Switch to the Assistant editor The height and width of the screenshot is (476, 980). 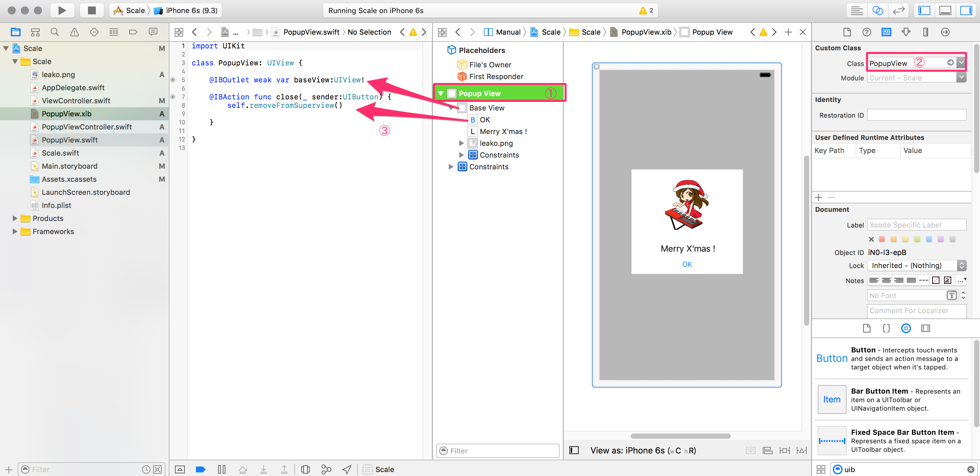coord(878,10)
